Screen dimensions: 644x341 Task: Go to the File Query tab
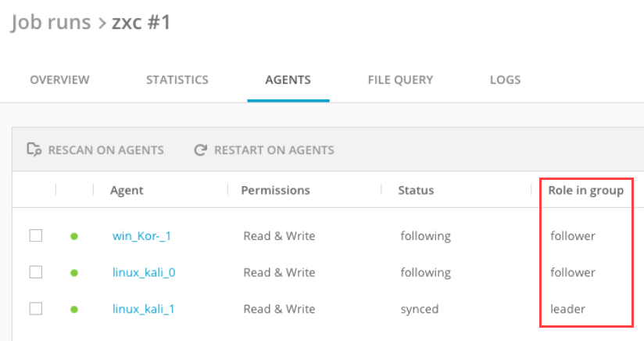point(400,80)
